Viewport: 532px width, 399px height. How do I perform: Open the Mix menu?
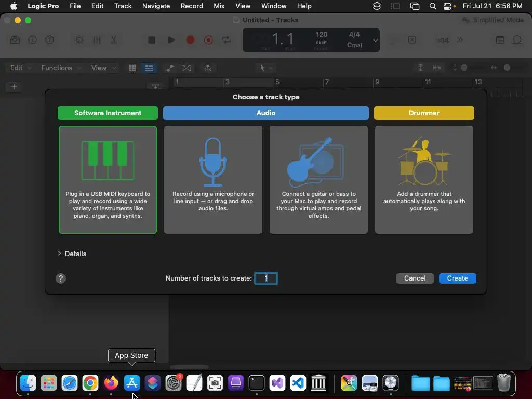coord(219,6)
